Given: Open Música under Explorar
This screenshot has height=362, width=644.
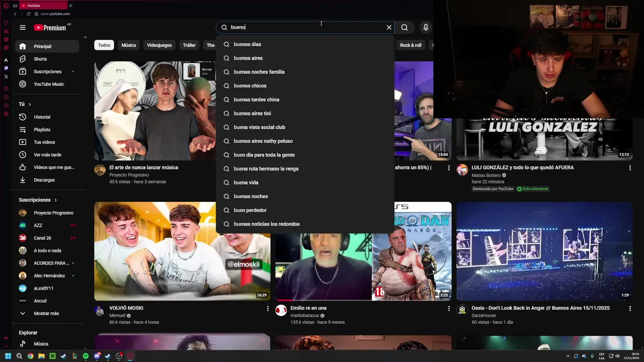Looking at the screenshot, I should pos(47,344).
